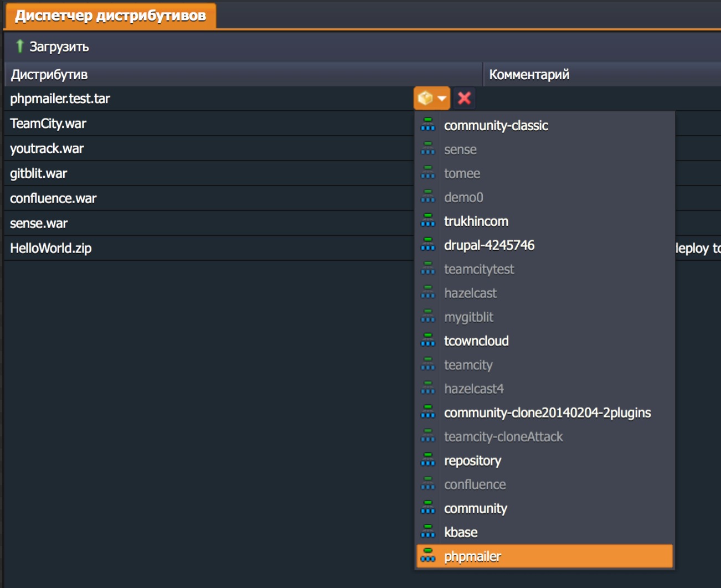Choose community-classic environment from menu
This screenshot has width=721, height=588.
545,126
